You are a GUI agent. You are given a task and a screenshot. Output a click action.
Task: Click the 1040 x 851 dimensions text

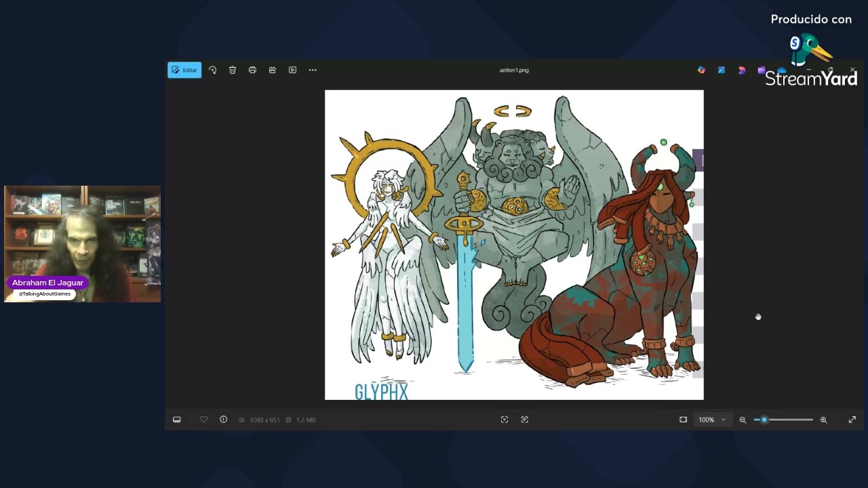pyautogui.click(x=264, y=420)
